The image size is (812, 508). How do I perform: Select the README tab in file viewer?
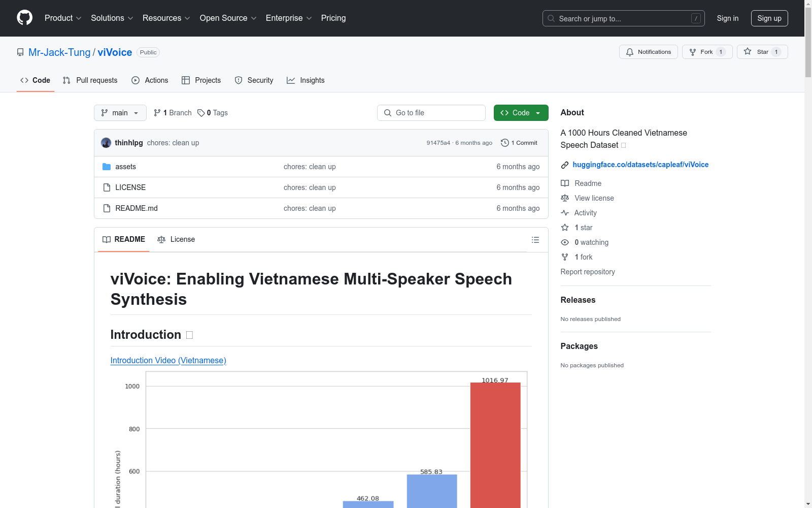point(124,239)
